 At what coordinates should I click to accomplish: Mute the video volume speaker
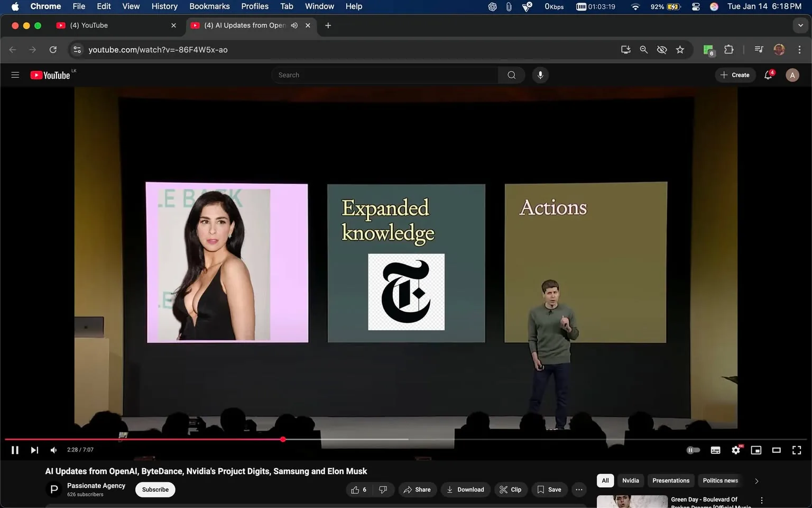tap(53, 450)
